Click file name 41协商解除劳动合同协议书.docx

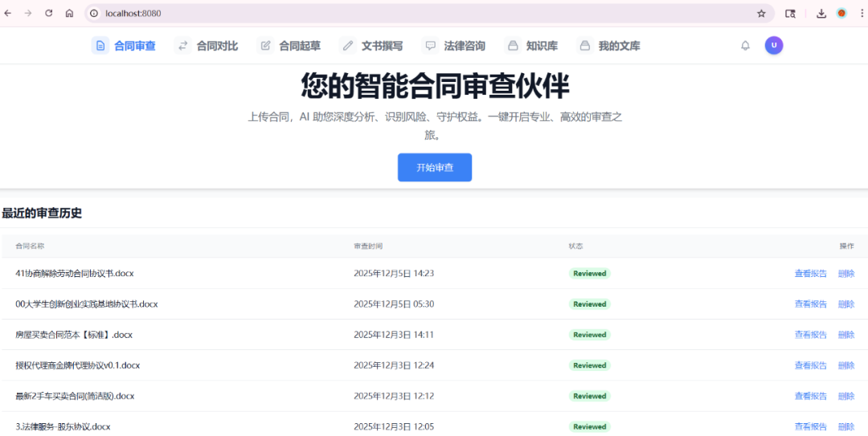(x=75, y=273)
